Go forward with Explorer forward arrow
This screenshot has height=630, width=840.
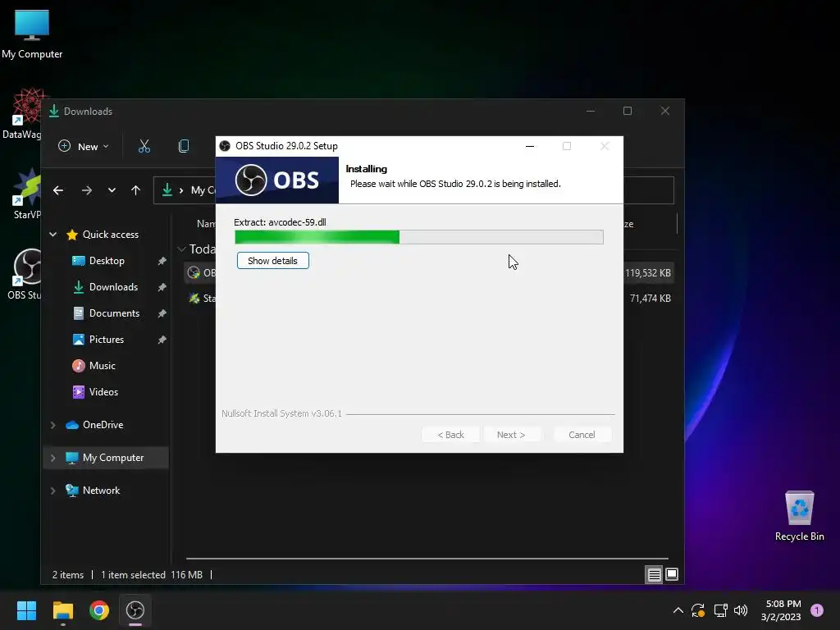[87, 190]
